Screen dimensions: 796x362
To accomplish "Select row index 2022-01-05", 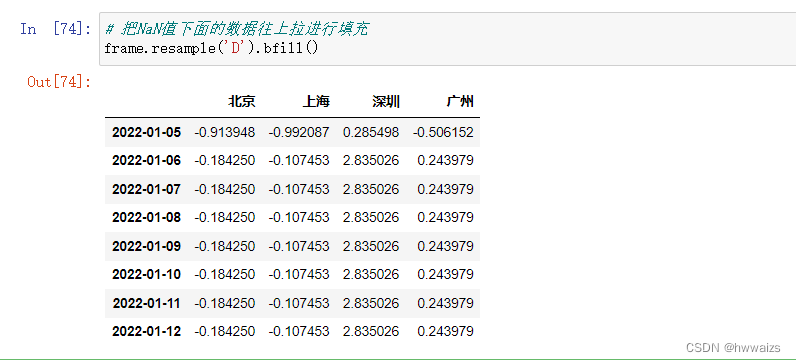I will click(x=146, y=133).
